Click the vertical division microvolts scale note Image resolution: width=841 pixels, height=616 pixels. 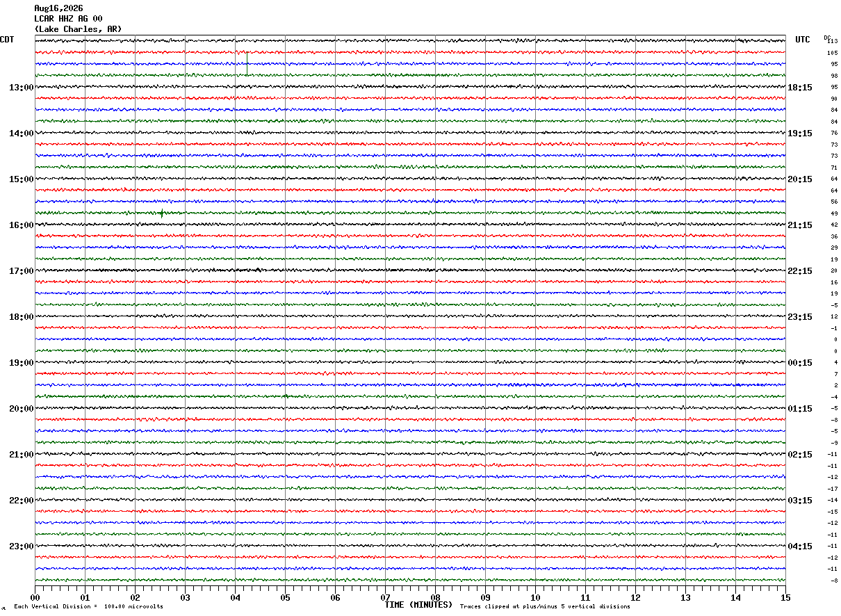tap(88, 607)
